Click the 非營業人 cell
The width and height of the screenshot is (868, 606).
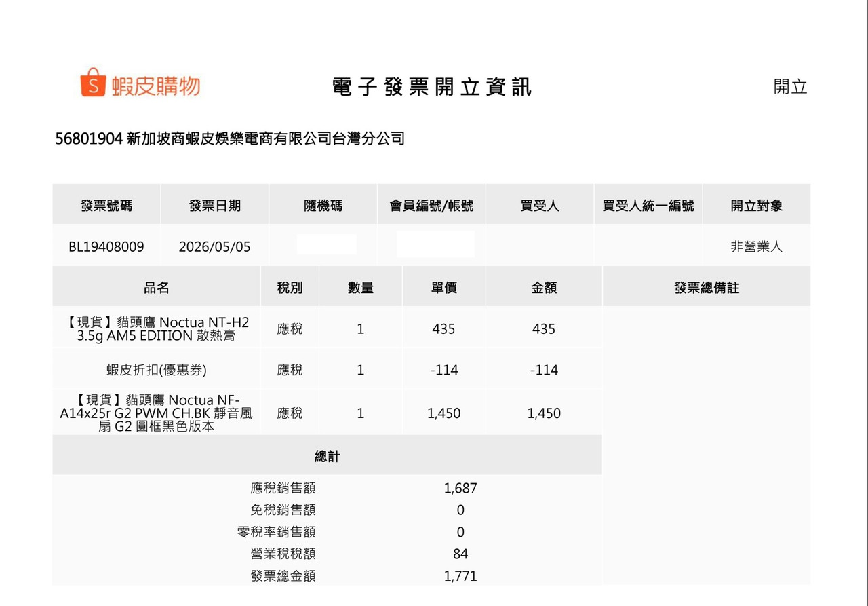point(757,247)
